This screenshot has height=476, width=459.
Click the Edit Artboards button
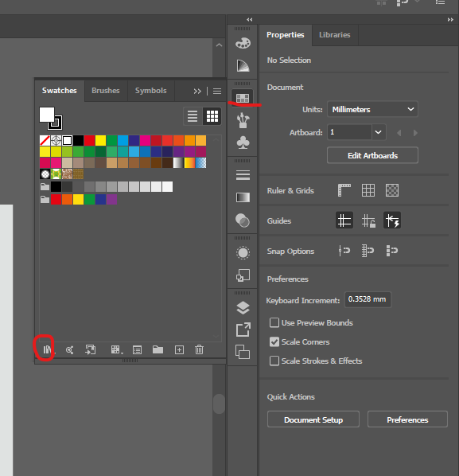tap(372, 155)
